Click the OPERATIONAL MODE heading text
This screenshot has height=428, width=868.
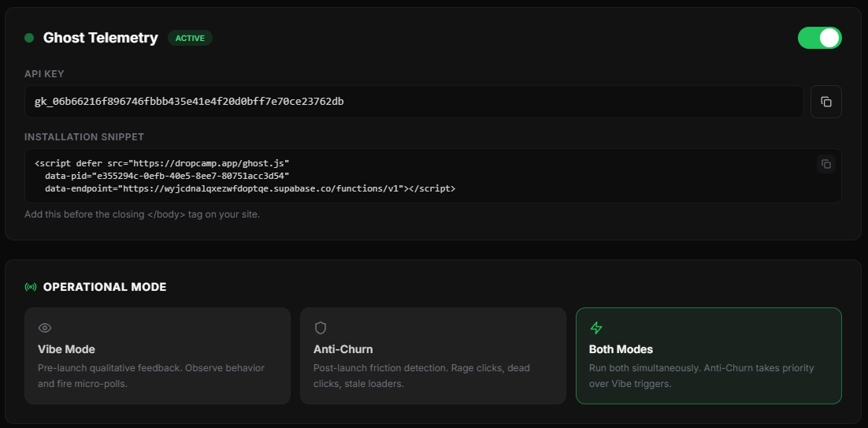[105, 287]
